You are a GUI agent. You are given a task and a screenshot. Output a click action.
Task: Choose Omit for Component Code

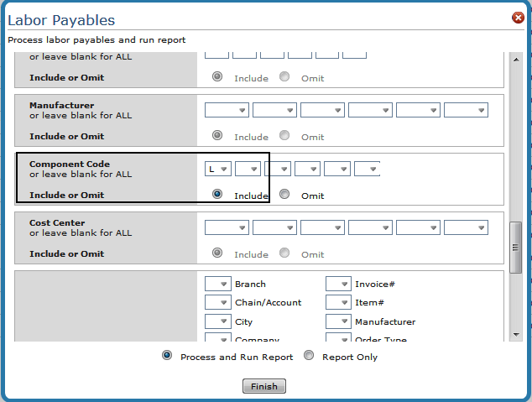click(x=284, y=195)
